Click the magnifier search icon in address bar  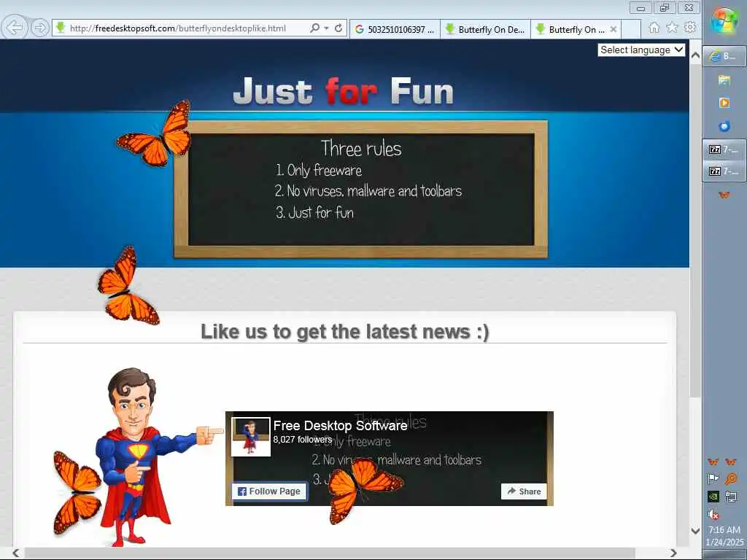(x=314, y=28)
